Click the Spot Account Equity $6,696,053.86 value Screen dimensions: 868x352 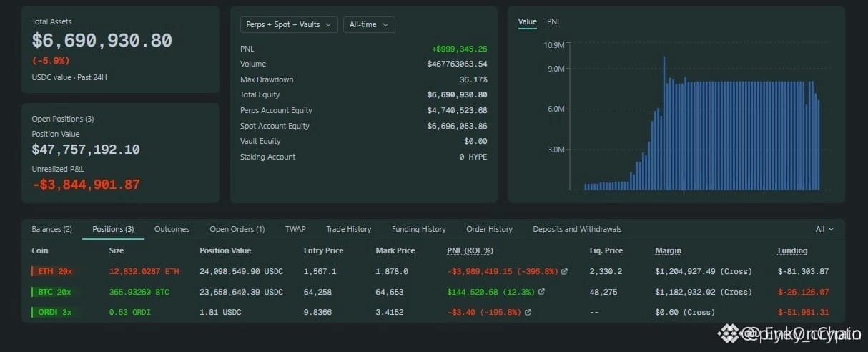457,126
